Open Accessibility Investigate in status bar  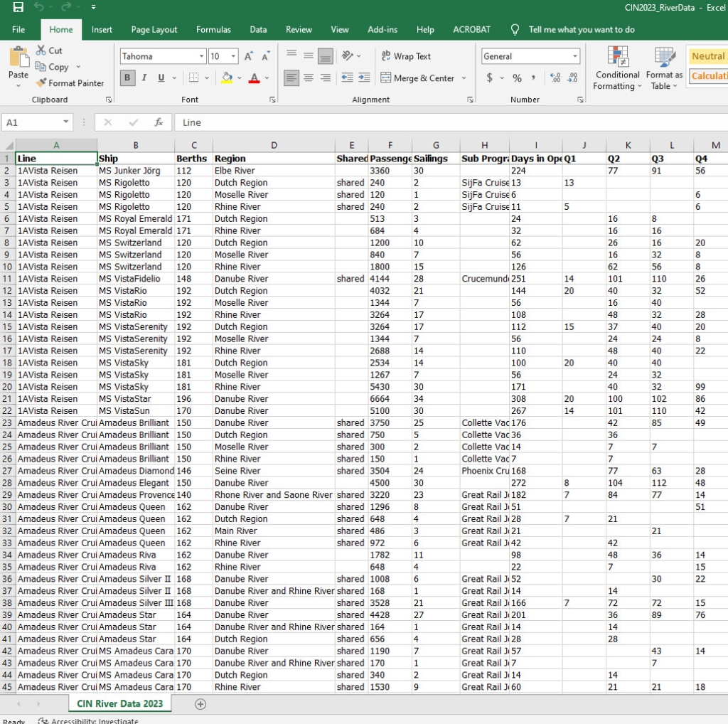(x=88, y=720)
